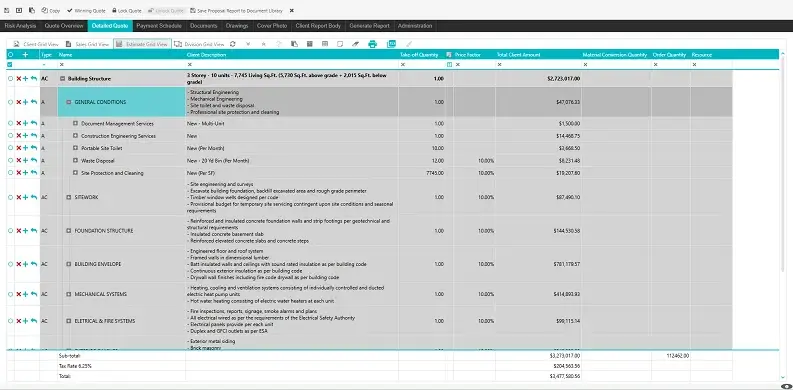Viewport: 793px width, 390px height.
Task: Delete Construction Engineering Services row with red X
Action: click(x=19, y=136)
